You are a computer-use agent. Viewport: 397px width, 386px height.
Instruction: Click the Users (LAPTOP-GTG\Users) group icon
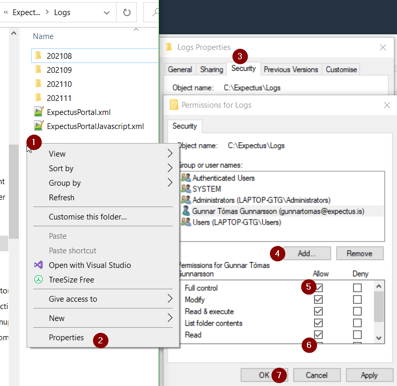[x=186, y=222]
